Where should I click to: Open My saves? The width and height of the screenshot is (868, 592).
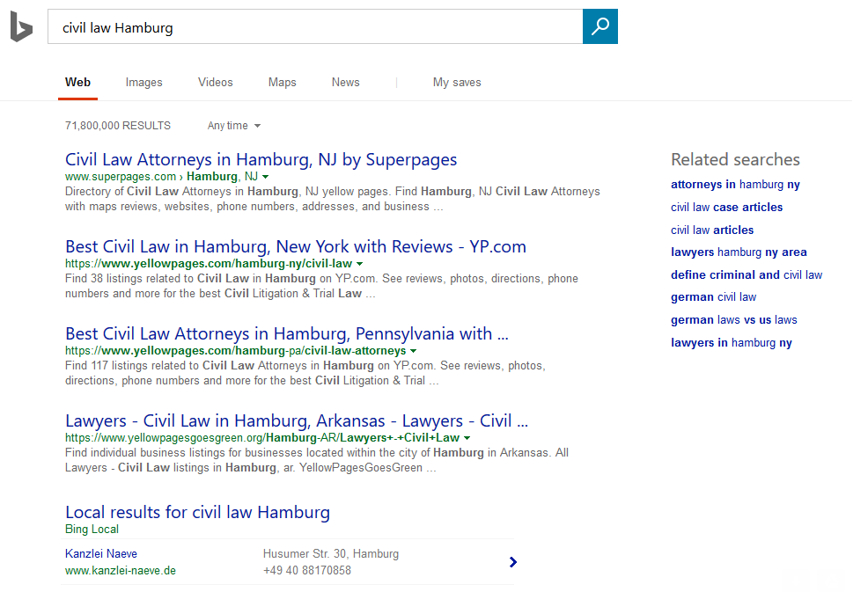pyautogui.click(x=457, y=82)
